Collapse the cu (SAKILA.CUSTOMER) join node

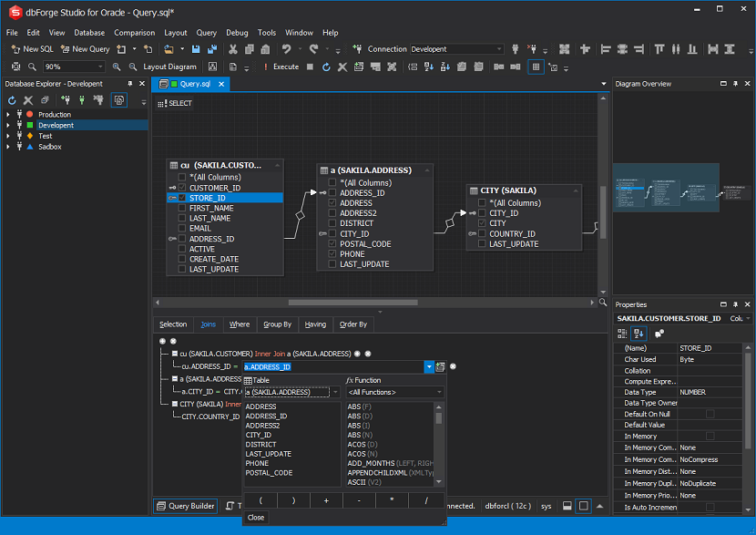pyautogui.click(x=175, y=354)
